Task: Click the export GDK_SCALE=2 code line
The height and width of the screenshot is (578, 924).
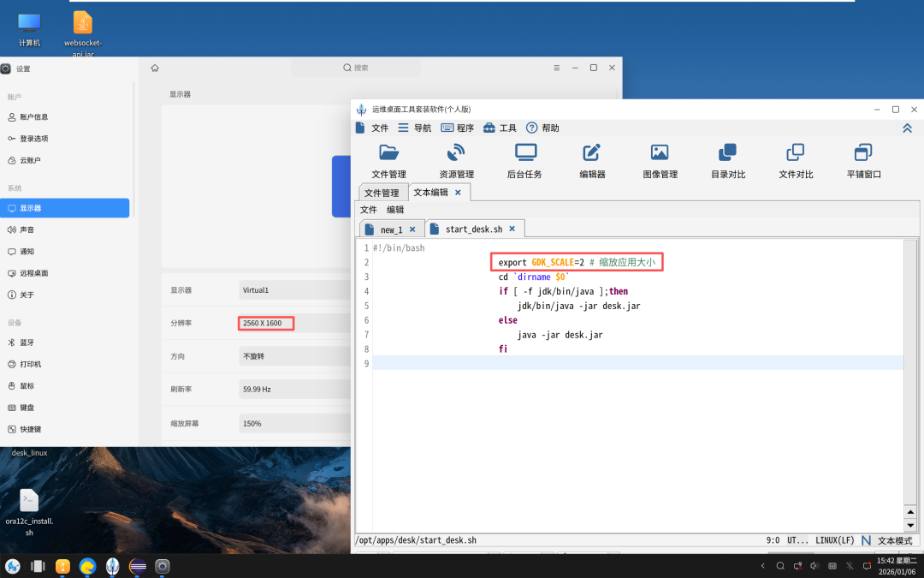Action: [577, 263]
